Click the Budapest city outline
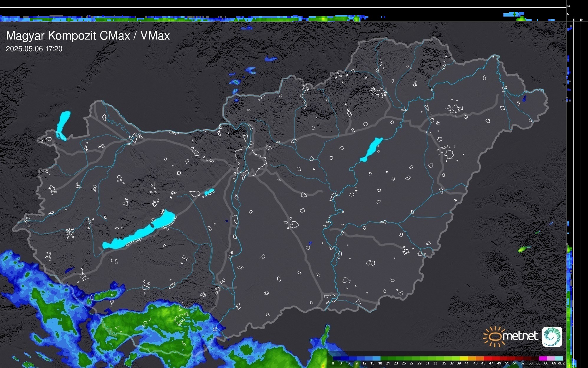 (251, 161)
